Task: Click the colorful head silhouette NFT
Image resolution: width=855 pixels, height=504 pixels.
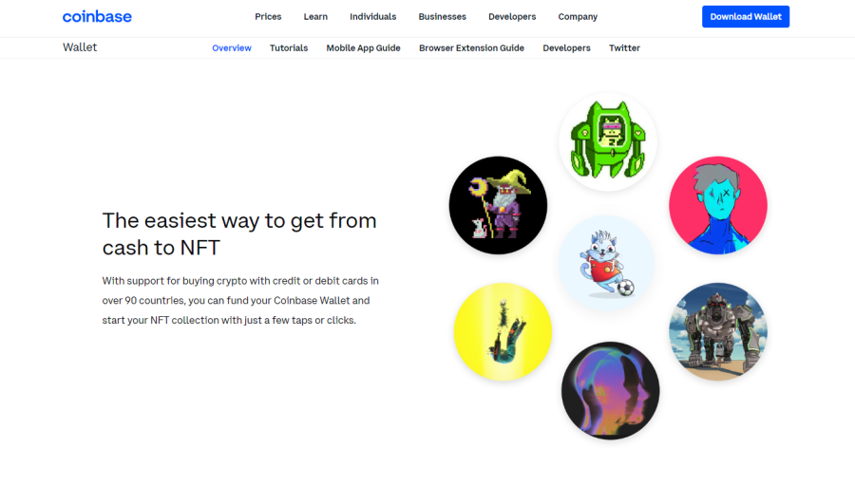Action: [x=610, y=391]
